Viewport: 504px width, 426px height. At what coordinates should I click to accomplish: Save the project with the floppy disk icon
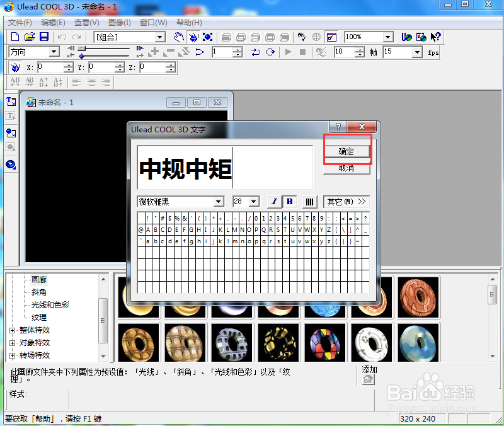[43, 37]
